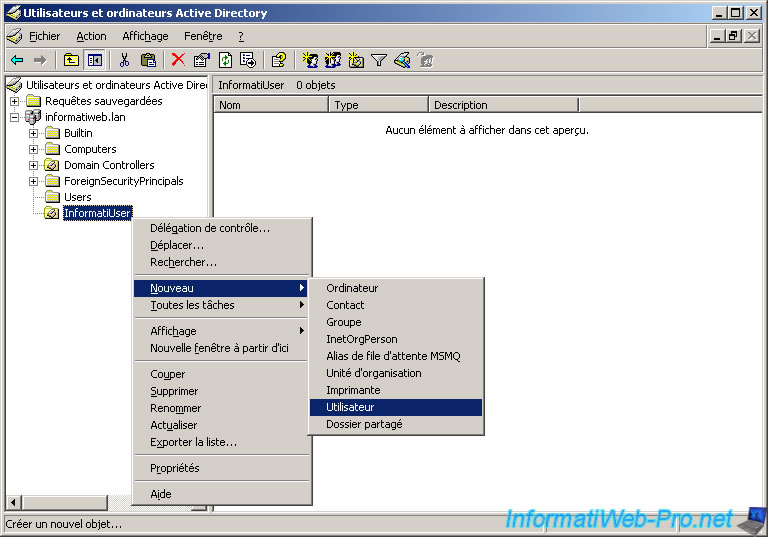Collapse the informatiweb.lan domain node
This screenshot has width=768, height=537.
click(14, 117)
